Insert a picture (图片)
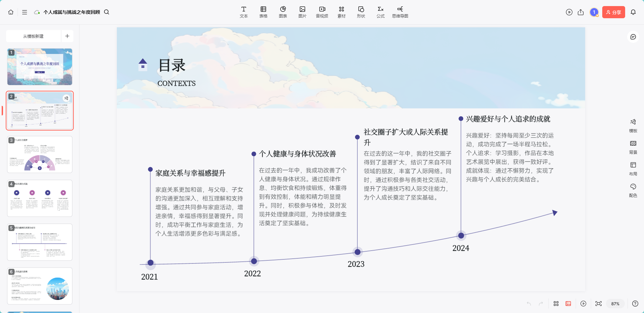This screenshot has width=644, height=313. (x=302, y=12)
